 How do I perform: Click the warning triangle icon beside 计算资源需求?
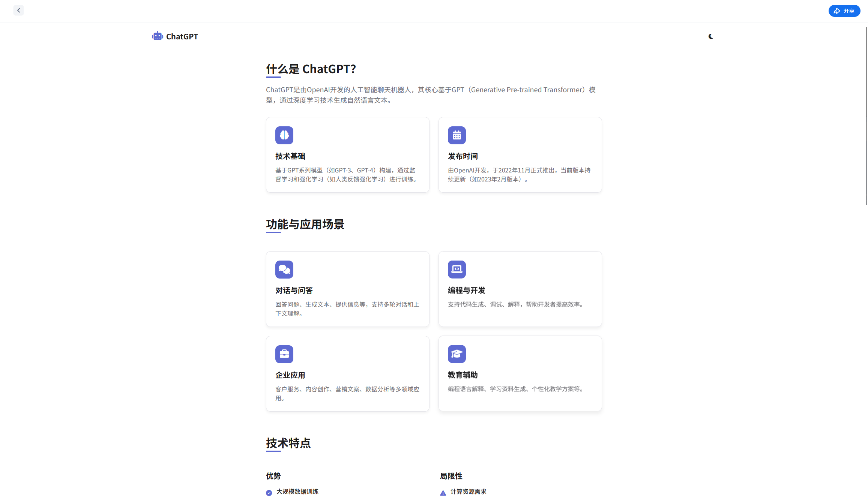443,493
